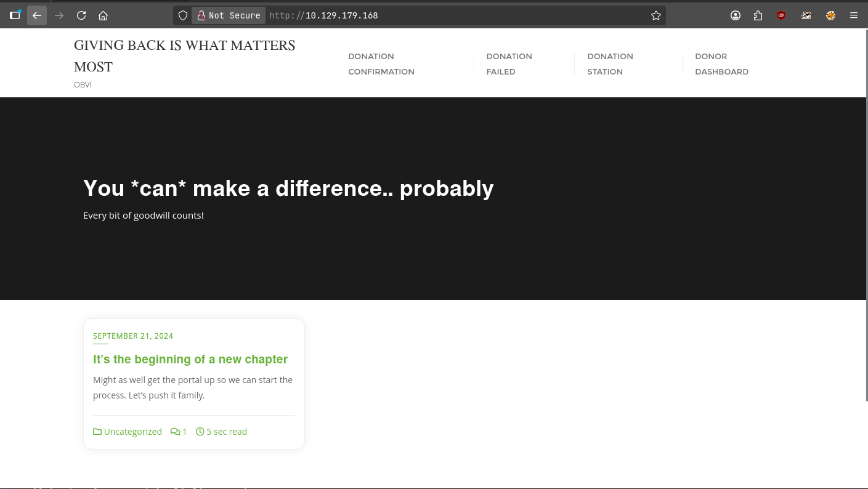The image size is (868, 489).
Task: Navigate to the Donation Station page
Action: [x=610, y=64]
